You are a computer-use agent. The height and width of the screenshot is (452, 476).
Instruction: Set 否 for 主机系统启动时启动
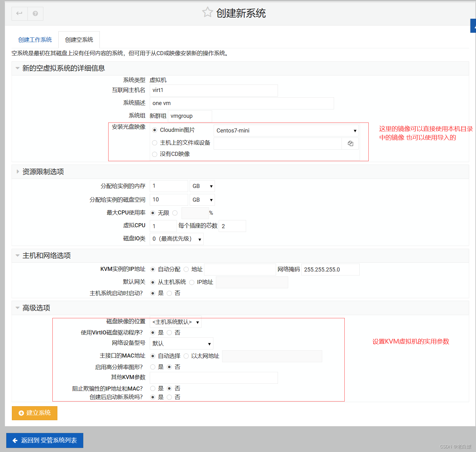pos(169,293)
